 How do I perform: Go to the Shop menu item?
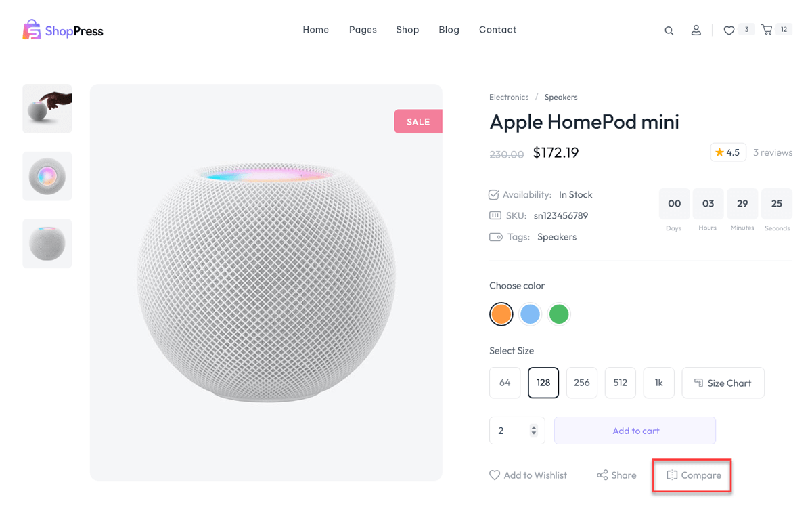coord(407,30)
